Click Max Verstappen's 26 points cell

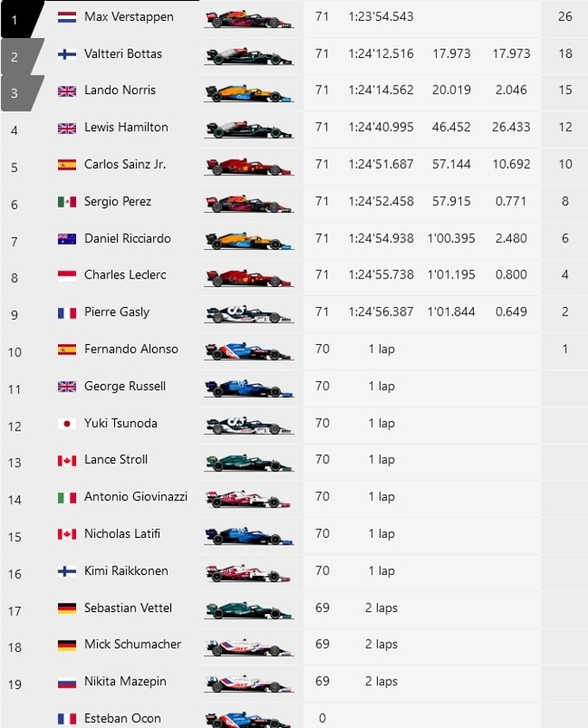pos(566,17)
